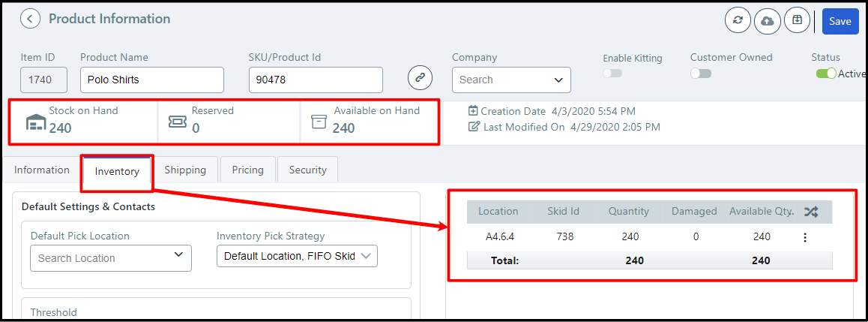Open the Pricing tab
Viewport: 868px width, 322px height.
pyautogui.click(x=247, y=170)
